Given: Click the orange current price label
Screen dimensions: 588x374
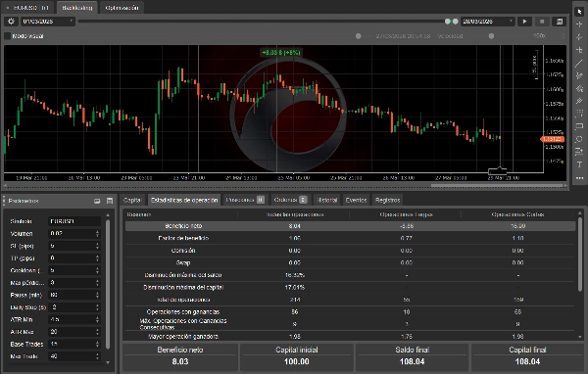Looking at the screenshot, I should (x=553, y=139).
